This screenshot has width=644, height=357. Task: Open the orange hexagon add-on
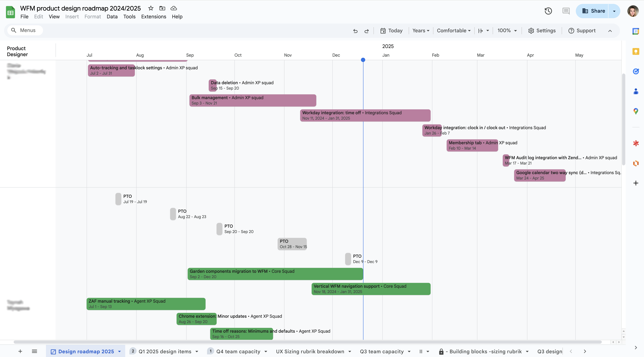636,163
